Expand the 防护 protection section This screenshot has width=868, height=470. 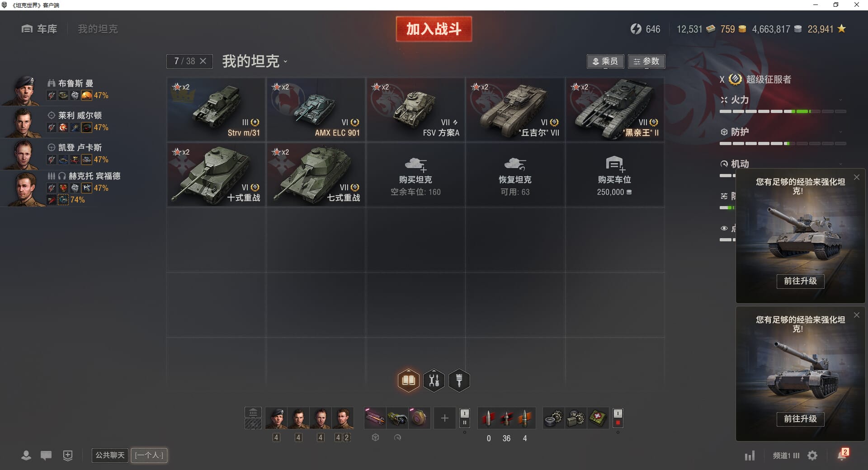(x=783, y=132)
